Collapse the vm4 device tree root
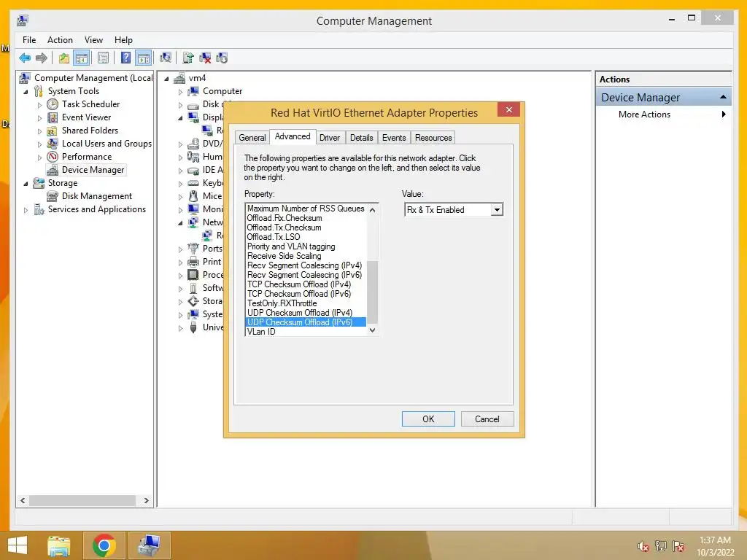 click(x=166, y=79)
